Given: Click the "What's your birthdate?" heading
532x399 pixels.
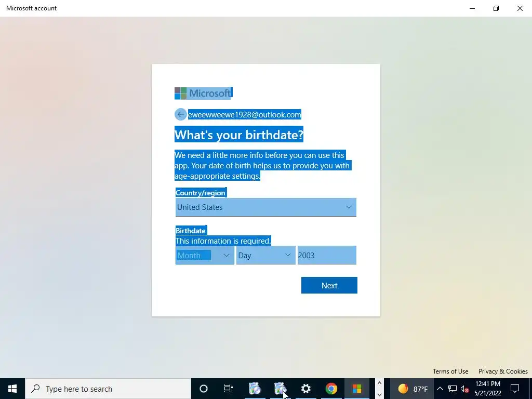Looking at the screenshot, I should (239, 135).
